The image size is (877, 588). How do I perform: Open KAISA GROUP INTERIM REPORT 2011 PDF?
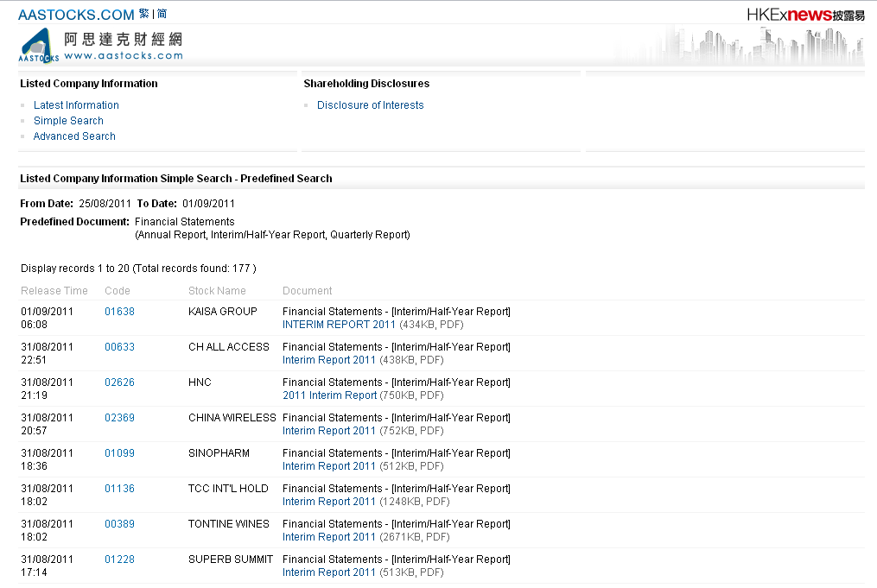click(x=339, y=325)
